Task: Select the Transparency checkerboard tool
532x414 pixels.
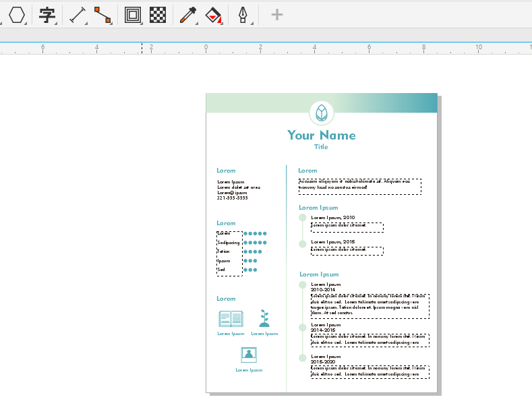Action: (x=158, y=16)
